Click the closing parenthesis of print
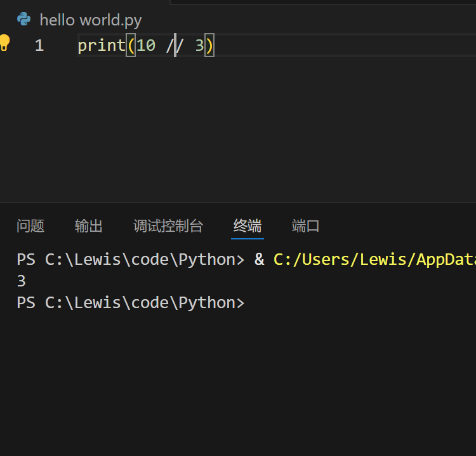This screenshot has width=476, height=456. 209,46
